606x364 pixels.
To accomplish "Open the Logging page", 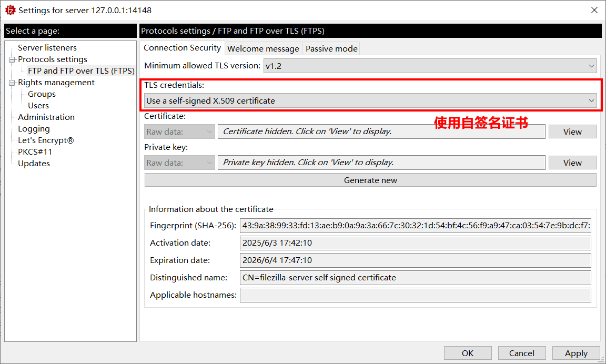I will [34, 129].
